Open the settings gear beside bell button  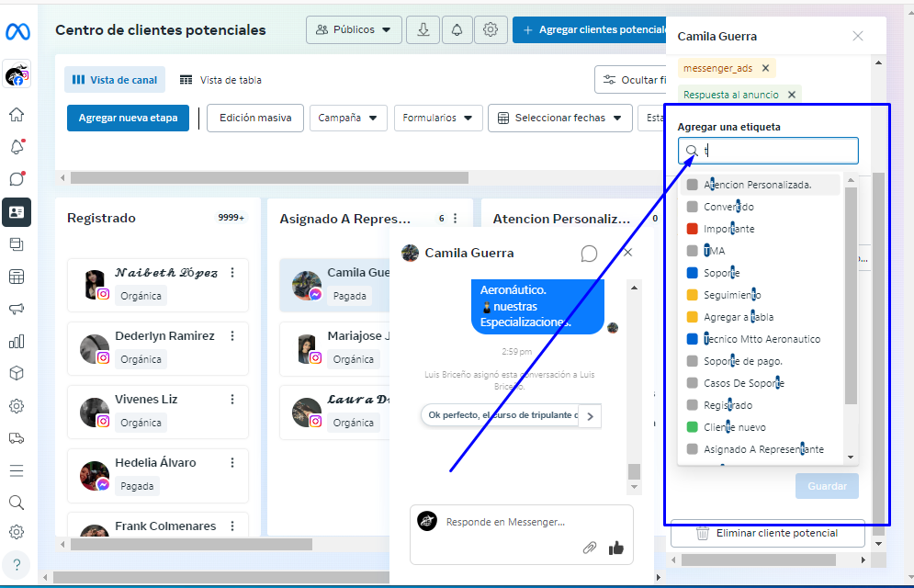tap(491, 29)
